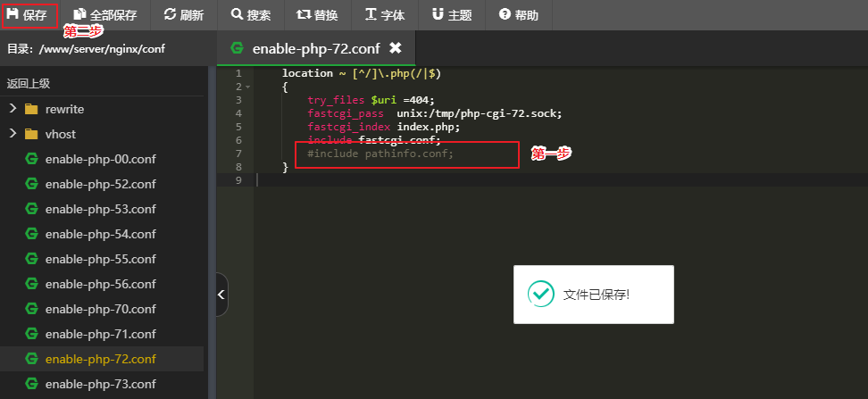Select the enable-php-72.conf editor tab

pyautogui.click(x=316, y=49)
